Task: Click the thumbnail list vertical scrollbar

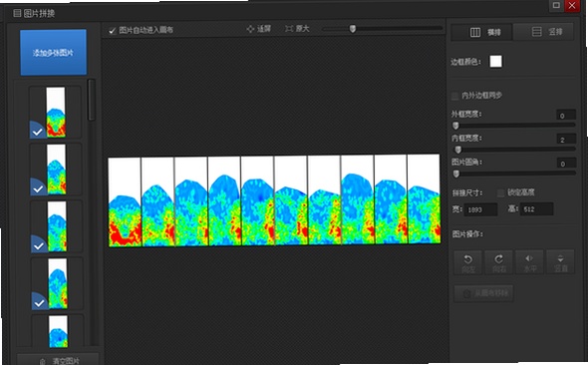Action: pyautogui.click(x=91, y=100)
